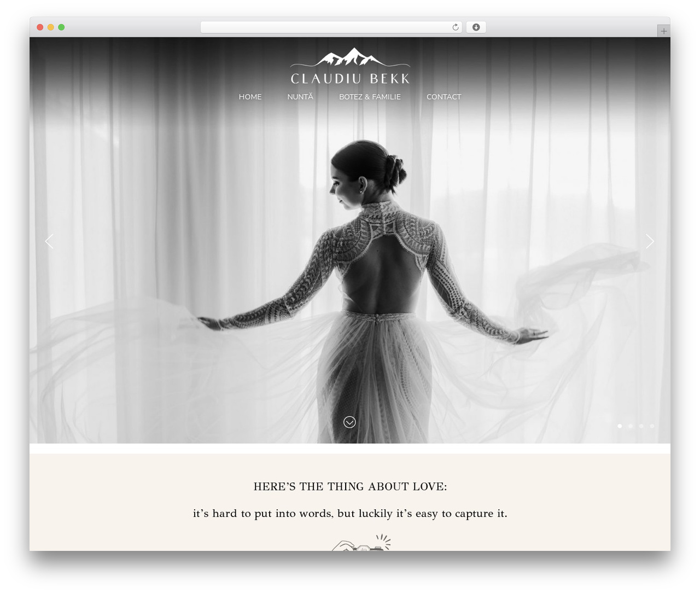Select the fourth slider pagination dot

click(x=652, y=426)
